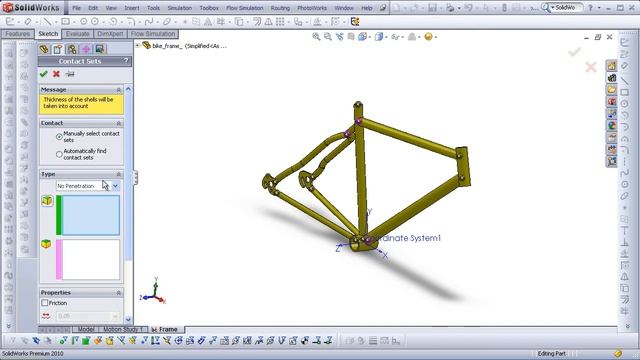
Task: Click Zoom to Fit in view toolbar
Action: click(316, 37)
